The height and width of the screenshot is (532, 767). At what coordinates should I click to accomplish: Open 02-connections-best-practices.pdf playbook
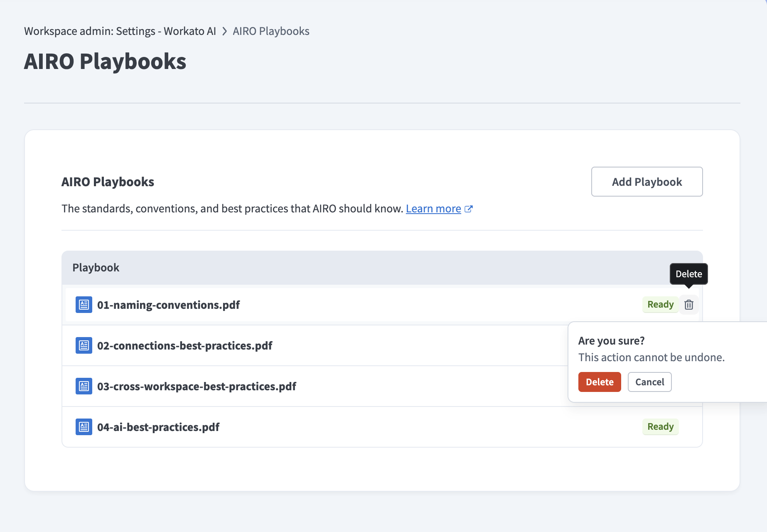184,346
